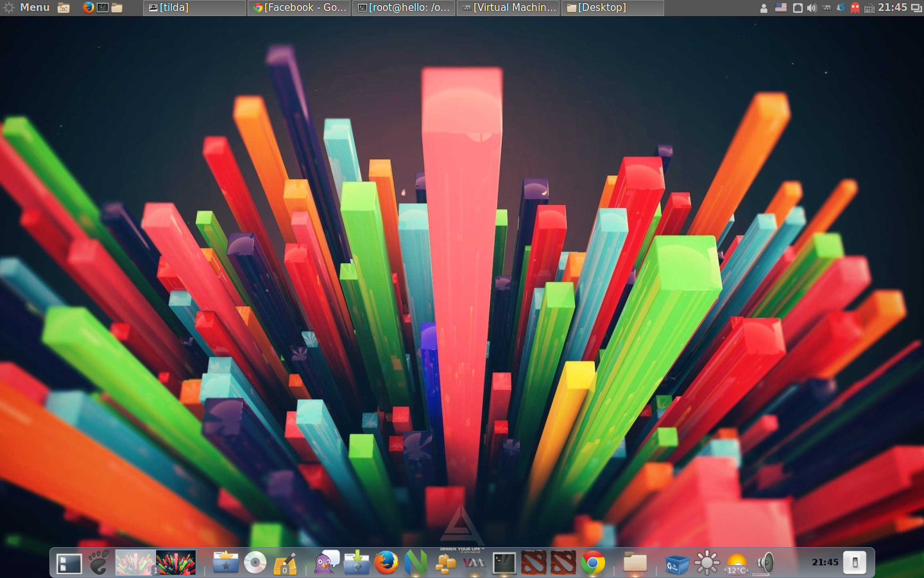Select the second workspace thumbnail in dock
The width and height of the screenshot is (924, 578).
point(176,563)
